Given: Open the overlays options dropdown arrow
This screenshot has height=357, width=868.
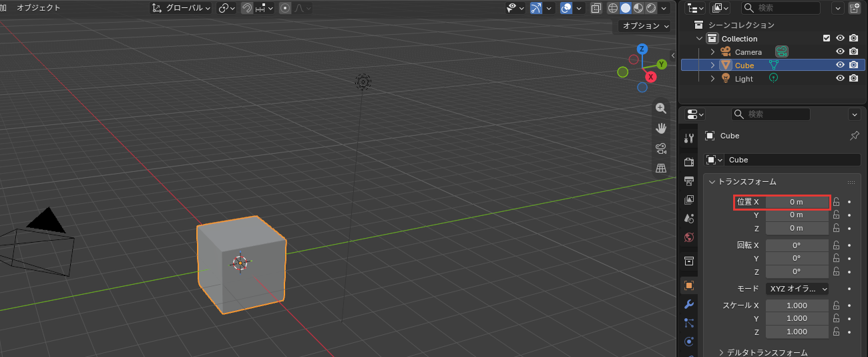Looking at the screenshot, I should pos(579,8).
